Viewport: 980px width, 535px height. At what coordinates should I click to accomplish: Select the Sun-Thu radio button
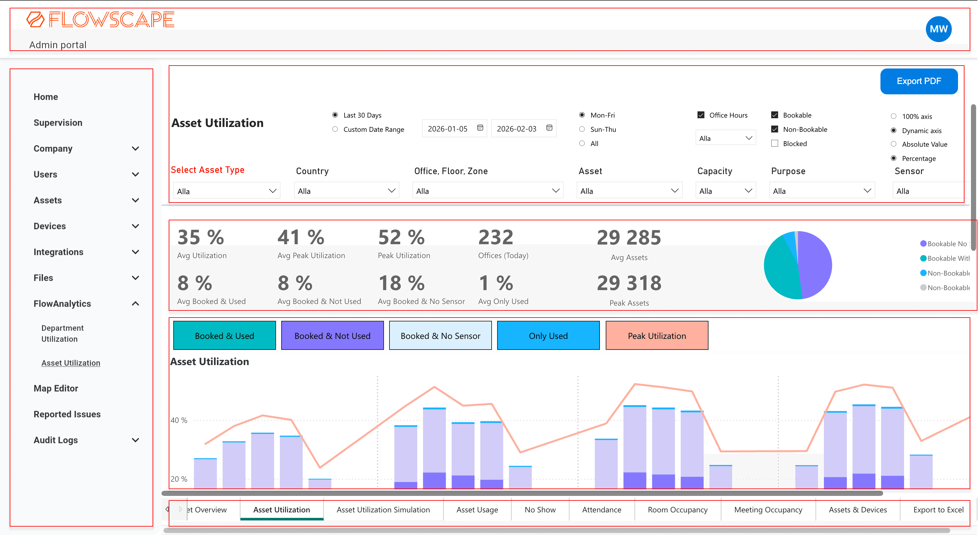pos(582,129)
